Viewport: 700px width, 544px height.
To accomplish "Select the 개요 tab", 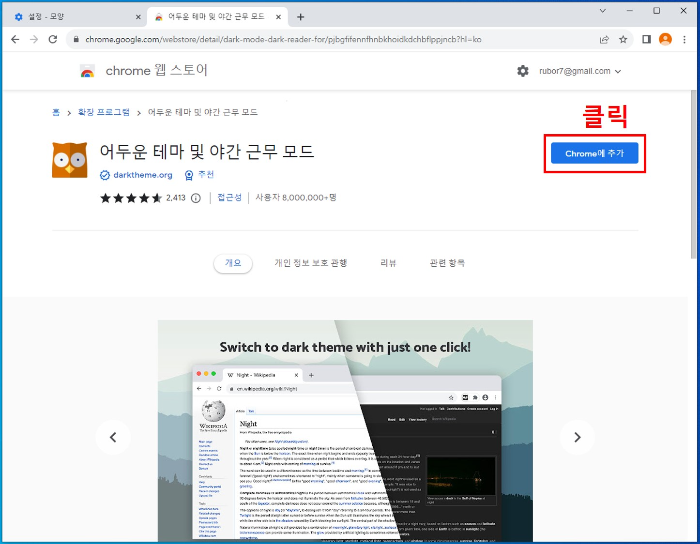I will coord(233,263).
